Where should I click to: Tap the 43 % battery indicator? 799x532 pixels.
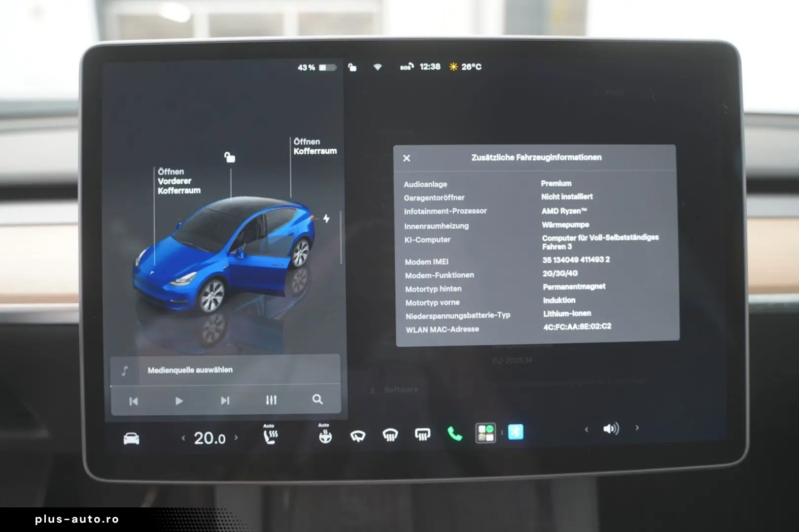317,67
